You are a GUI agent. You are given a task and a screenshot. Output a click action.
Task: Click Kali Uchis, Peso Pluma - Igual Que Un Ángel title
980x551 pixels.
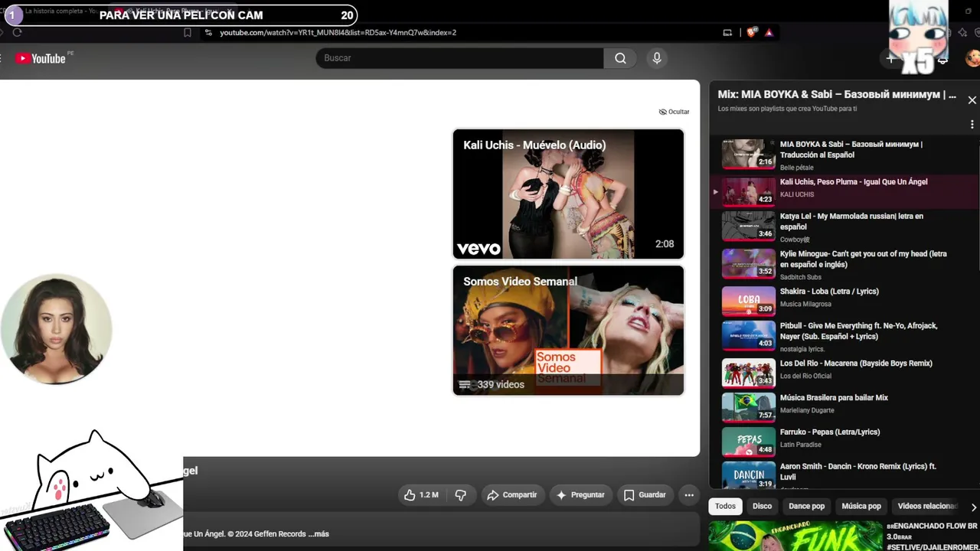coord(854,182)
